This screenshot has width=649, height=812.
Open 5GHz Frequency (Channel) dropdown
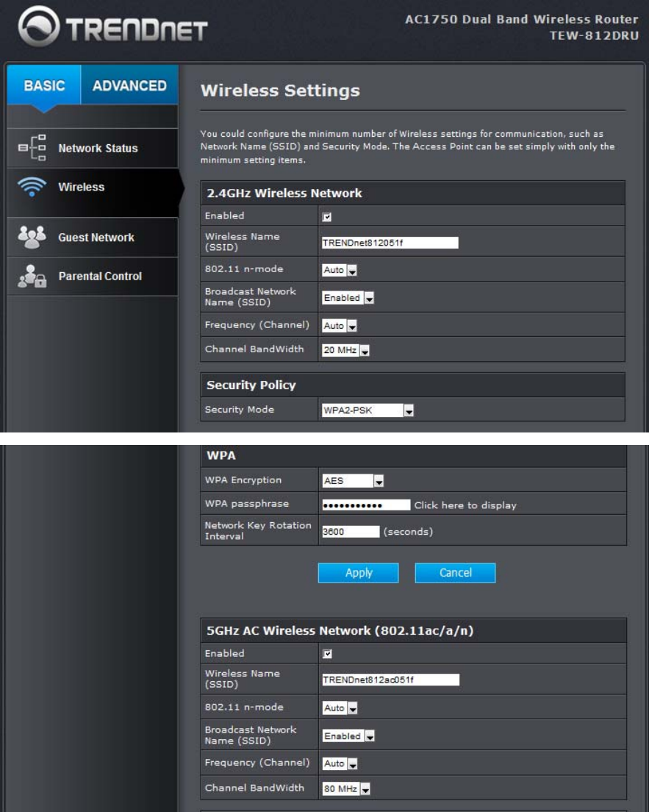click(x=340, y=763)
